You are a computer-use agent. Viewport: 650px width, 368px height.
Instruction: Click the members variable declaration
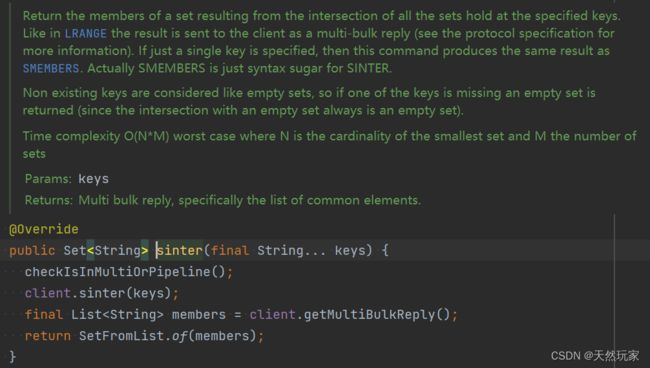(199, 315)
